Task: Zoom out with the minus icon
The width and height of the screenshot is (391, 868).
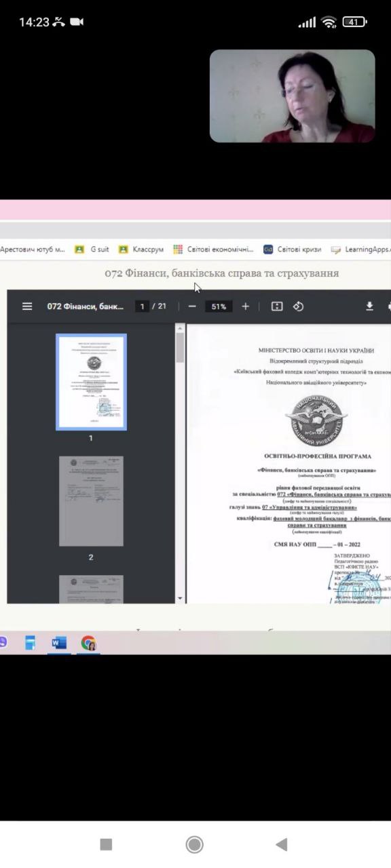Action: point(192,307)
